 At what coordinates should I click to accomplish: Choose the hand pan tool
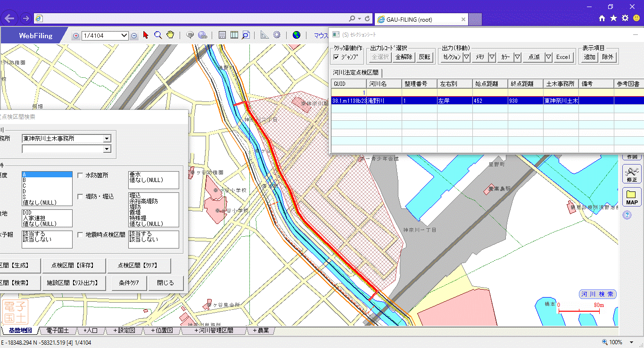point(170,35)
